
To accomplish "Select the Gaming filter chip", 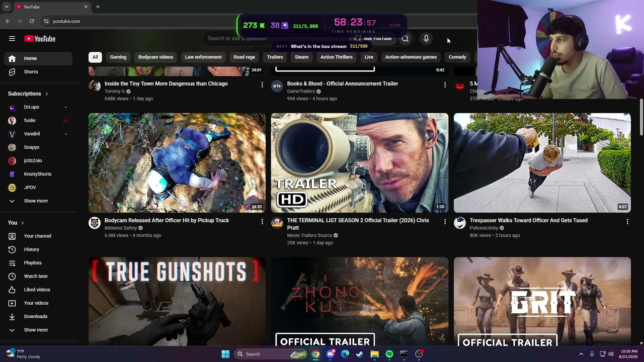I will [118, 57].
